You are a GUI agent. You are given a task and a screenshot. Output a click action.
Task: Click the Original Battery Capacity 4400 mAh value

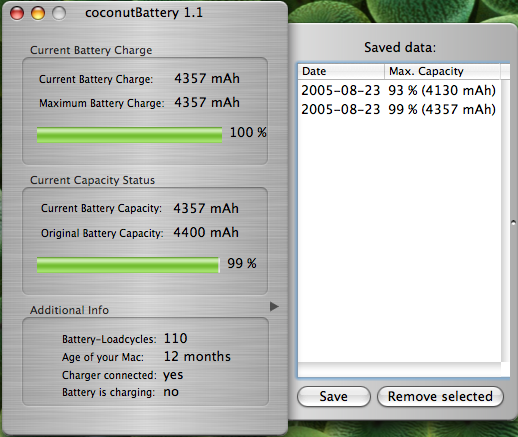coord(206,232)
